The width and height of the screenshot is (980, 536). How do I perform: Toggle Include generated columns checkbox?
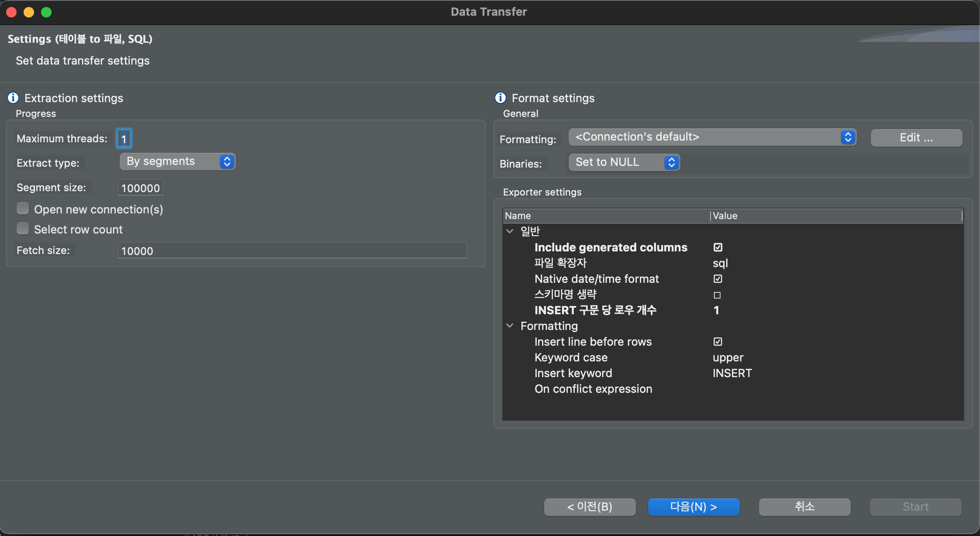[x=718, y=247]
